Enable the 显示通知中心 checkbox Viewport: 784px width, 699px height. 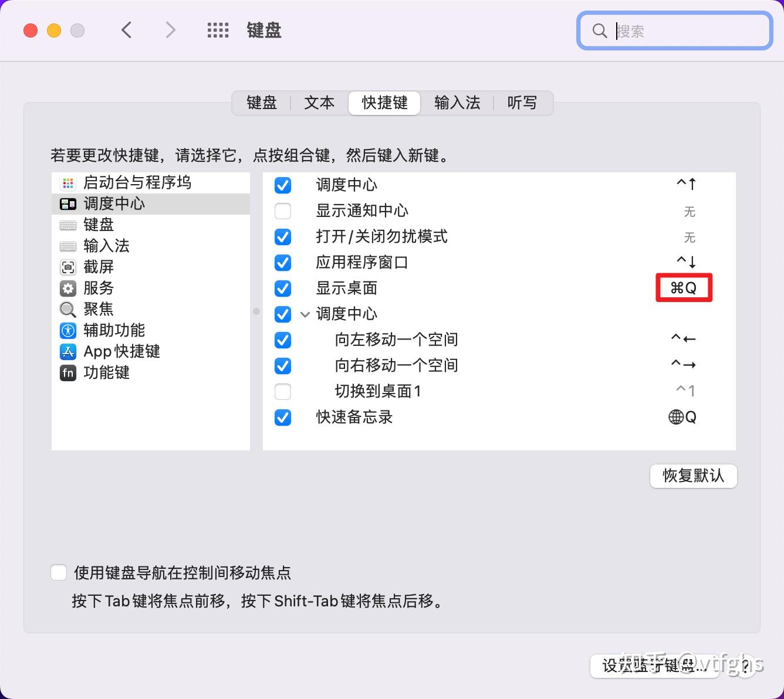[283, 211]
